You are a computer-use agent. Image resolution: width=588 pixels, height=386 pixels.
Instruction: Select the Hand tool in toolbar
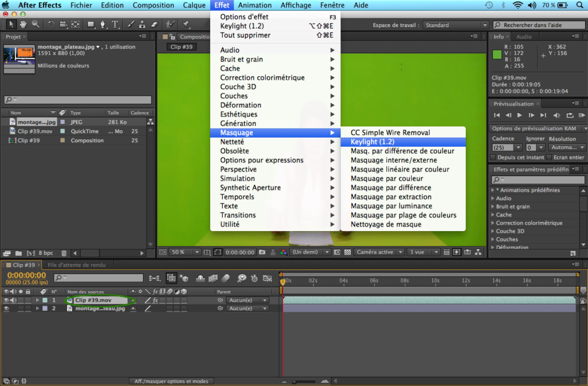tap(24, 25)
